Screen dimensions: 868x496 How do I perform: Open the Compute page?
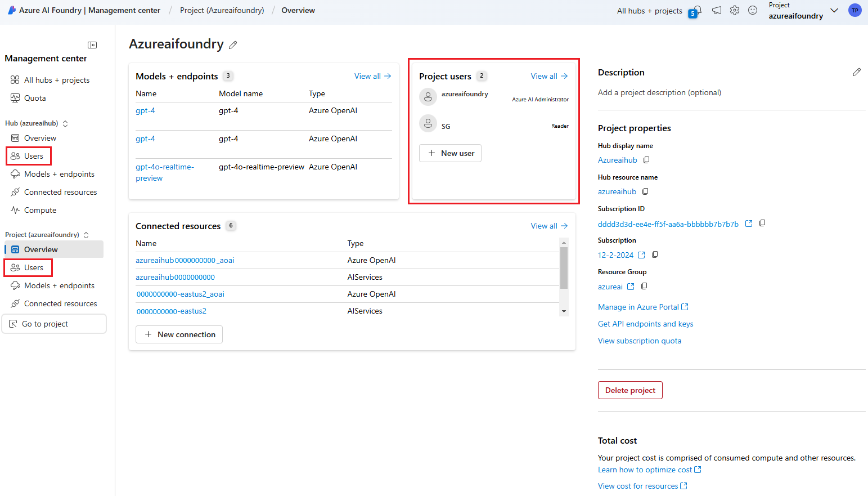(x=34, y=210)
